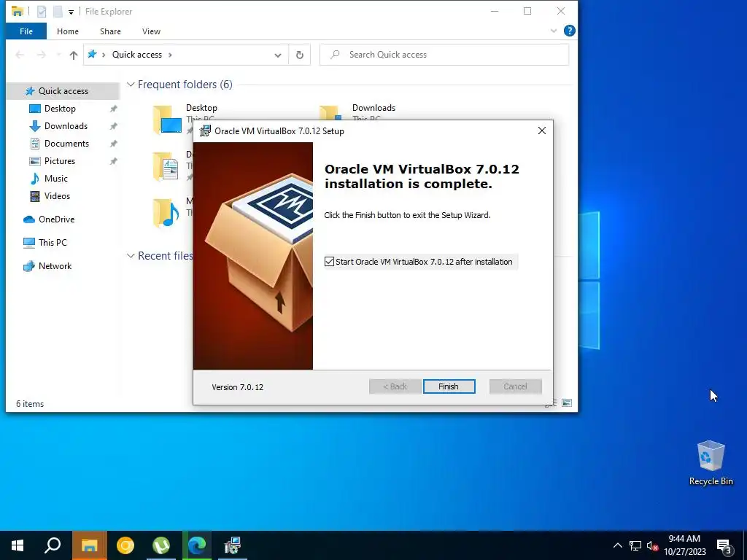Select Network in the navigation pane

pos(55,266)
